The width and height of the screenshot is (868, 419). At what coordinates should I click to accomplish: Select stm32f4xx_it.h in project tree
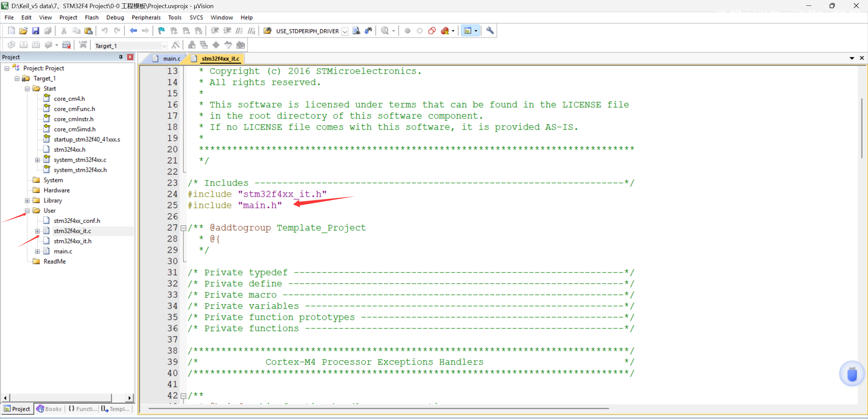point(73,241)
